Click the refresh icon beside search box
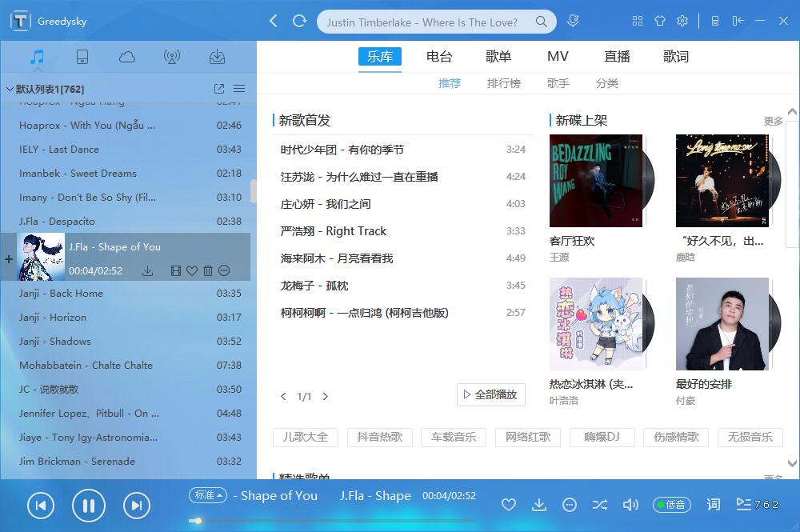 [x=299, y=22]
